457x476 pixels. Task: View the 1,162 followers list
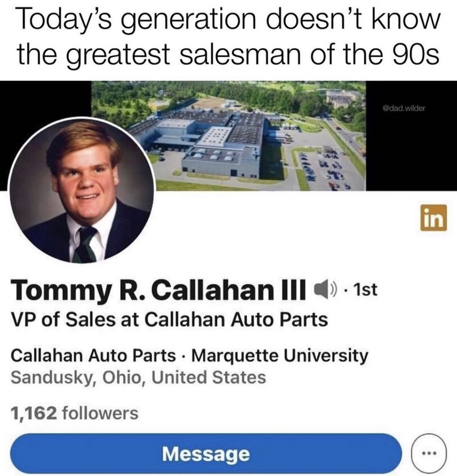coord(75,412)
